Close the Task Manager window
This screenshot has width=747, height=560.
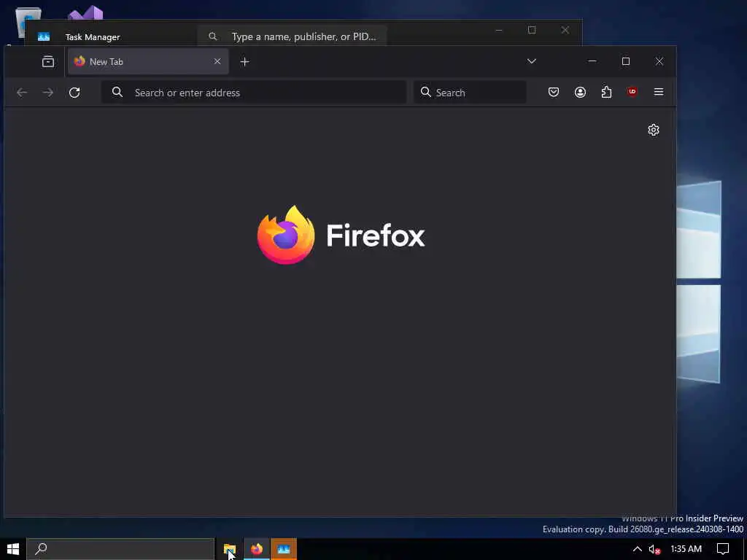click(x=565, y=30)
